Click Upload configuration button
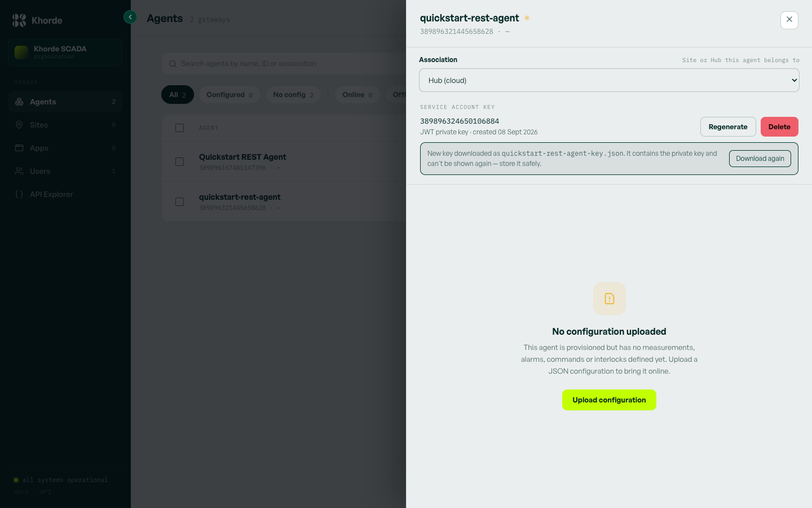 point(609,400)
